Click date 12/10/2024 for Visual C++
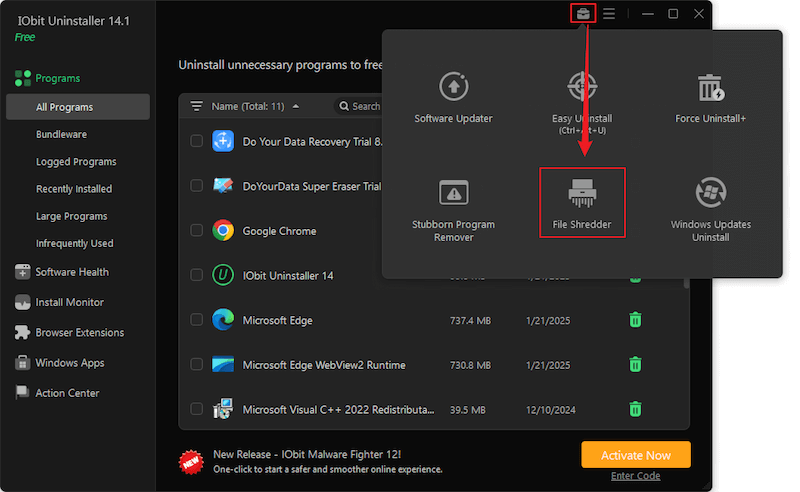Screen dimensions: 800x492 [x=551, y=410]
